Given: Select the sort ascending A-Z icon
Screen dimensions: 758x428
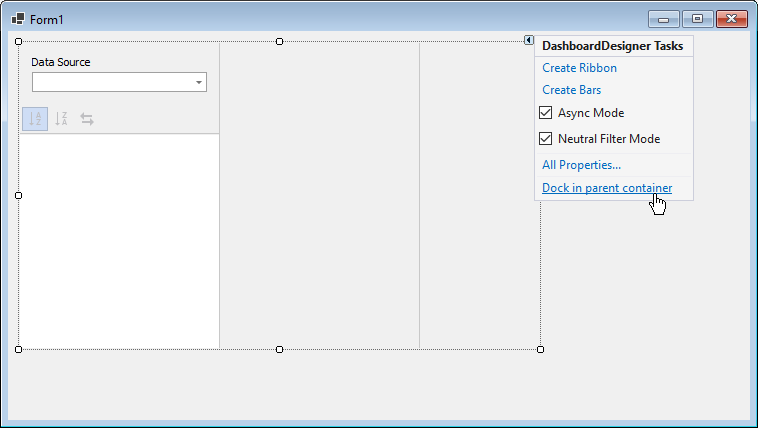Looking at the screenshot, I should (35, 119).
